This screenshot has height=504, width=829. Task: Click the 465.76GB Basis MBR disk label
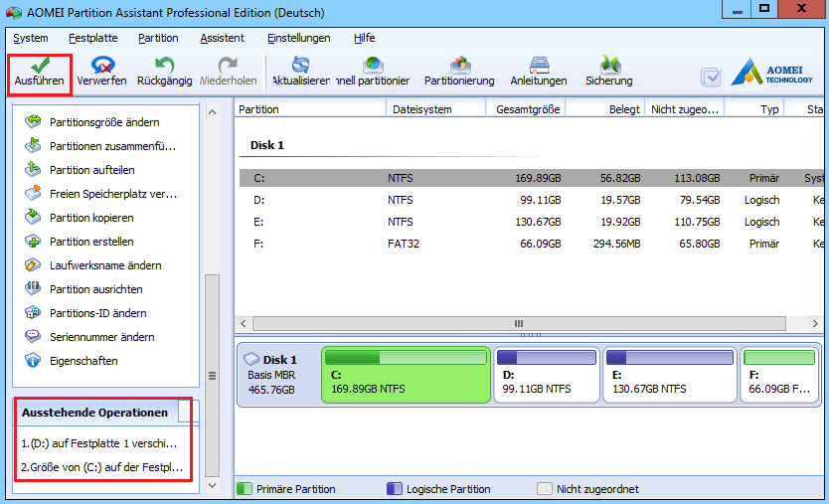click(271, 383)
